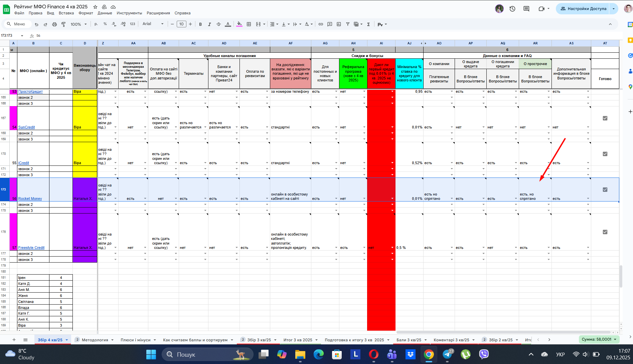Viewport: 633px width, 364px height.
Task: Apply percent format to selected cells
Action: click(x=105, y=24)
